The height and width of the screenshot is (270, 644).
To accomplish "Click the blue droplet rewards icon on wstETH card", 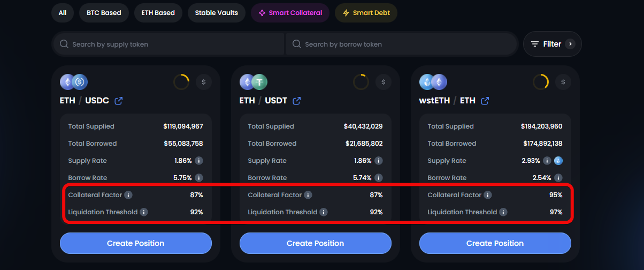I will (557, 161).
